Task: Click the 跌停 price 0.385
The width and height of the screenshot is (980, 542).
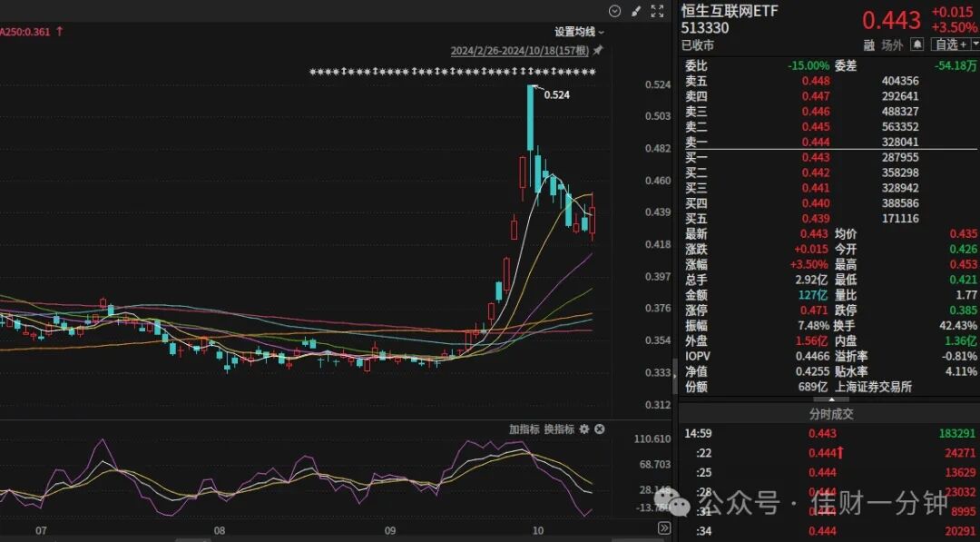Action: click(964, 310)
